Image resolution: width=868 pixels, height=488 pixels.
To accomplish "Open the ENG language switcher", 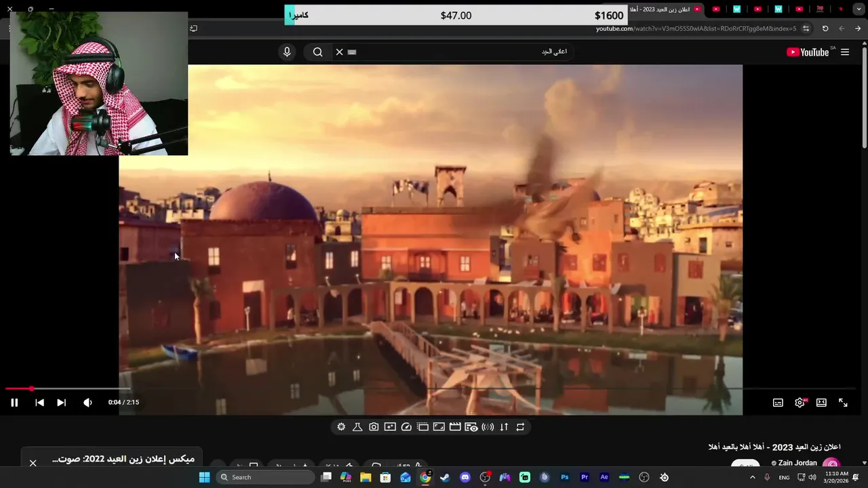I will (784, 477).
